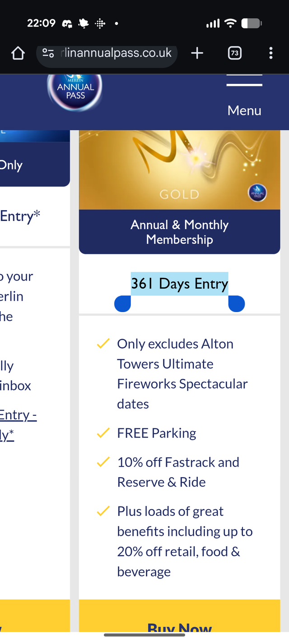
Task: Tap the Gold pass card image
Action: [179, 169]
